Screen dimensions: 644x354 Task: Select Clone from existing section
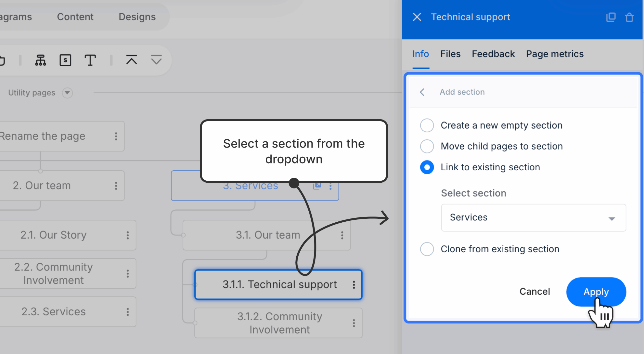coord(427,249)
